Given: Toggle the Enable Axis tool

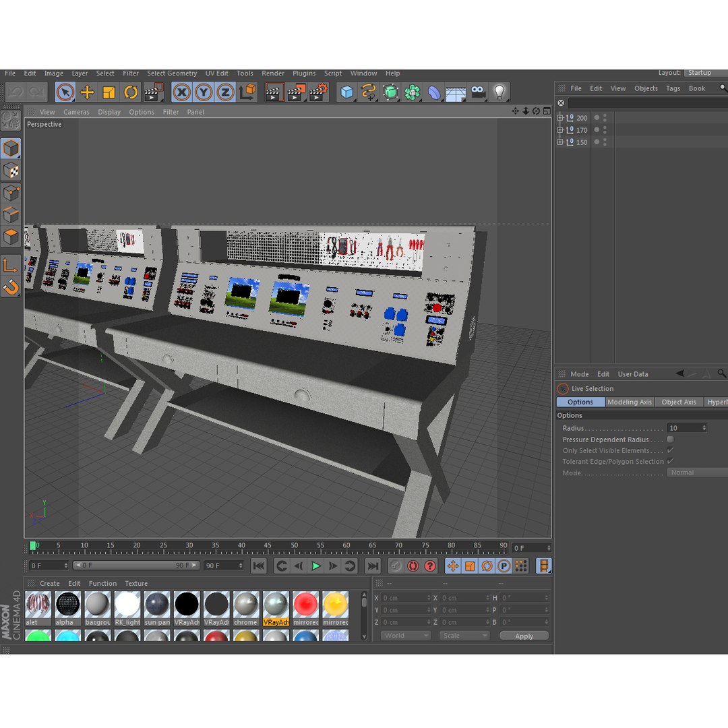Looking at the screenshot, I should [x=11, y=265].
